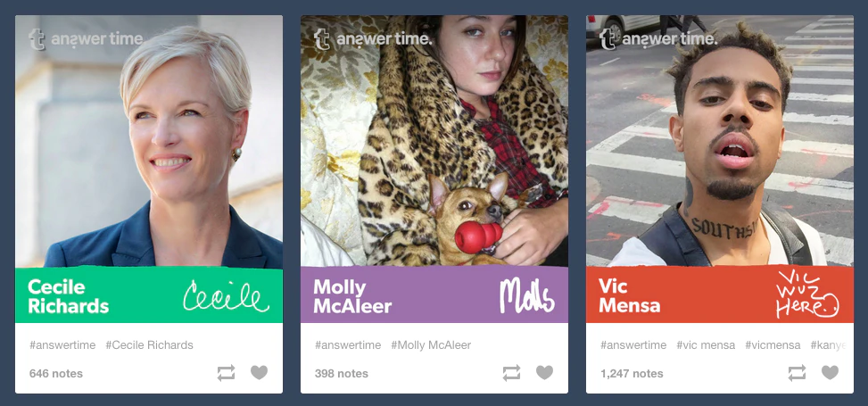Click Tumblr logo on Vic Mensa card

[x=608, y=39]
